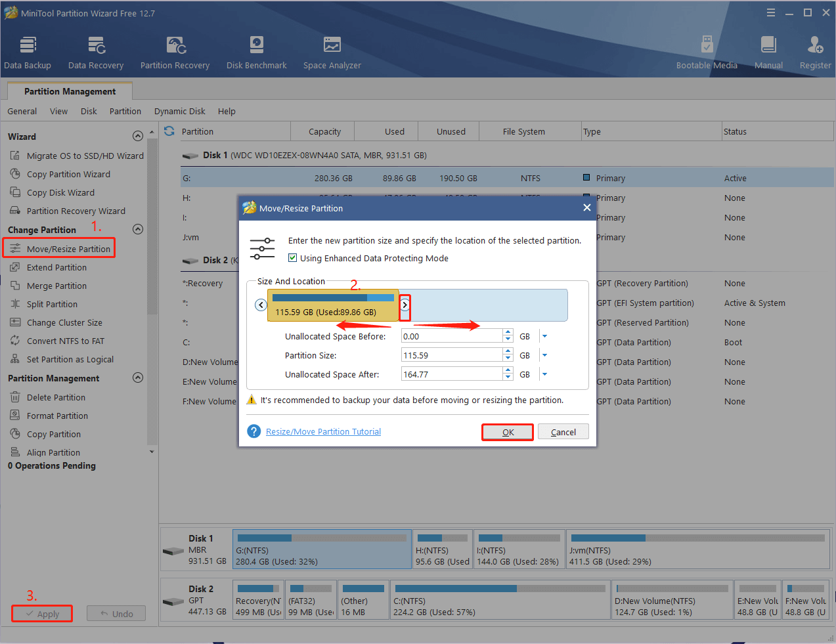Collapse the Change Partition section
Image resolution: width=836 pixels, height=644 pixels.
pos(138,229)
